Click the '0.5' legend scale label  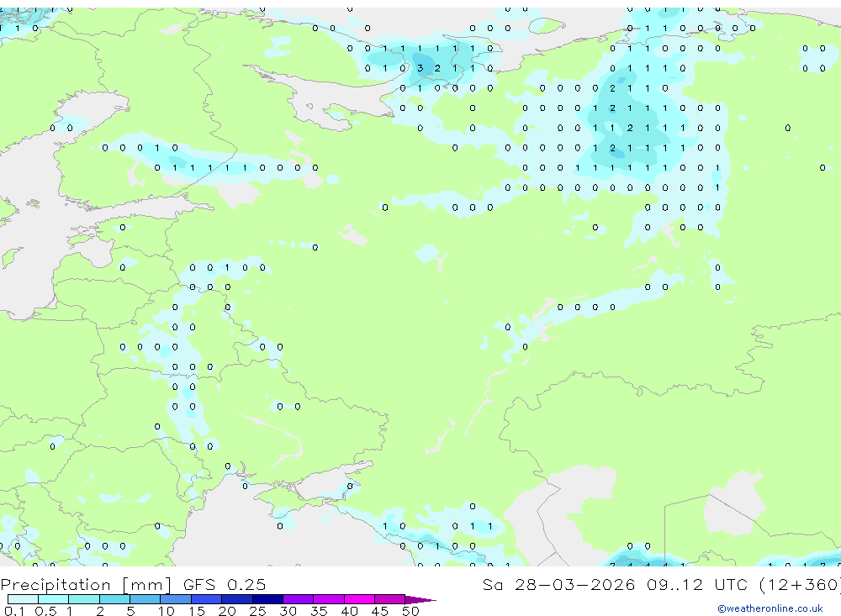point(45,611)
